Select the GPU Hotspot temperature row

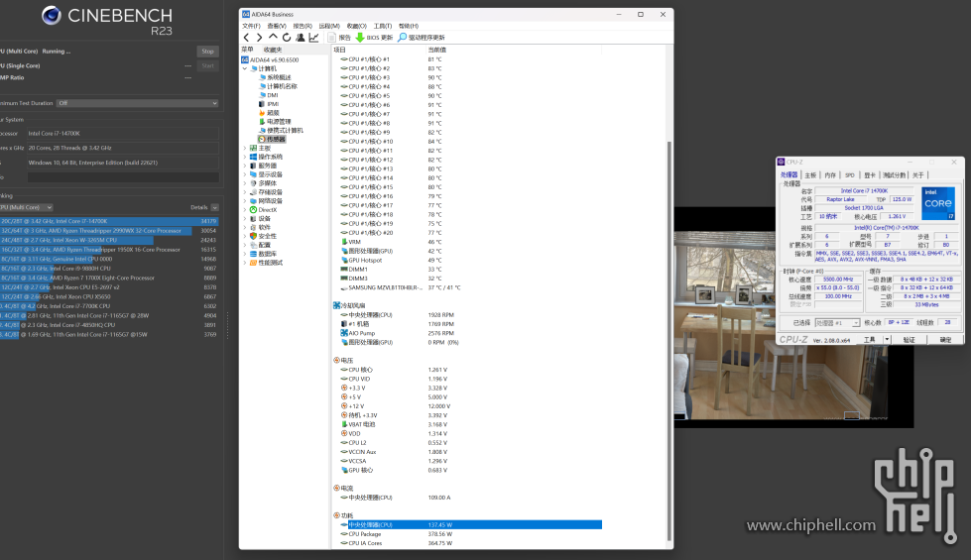[471, 261]
